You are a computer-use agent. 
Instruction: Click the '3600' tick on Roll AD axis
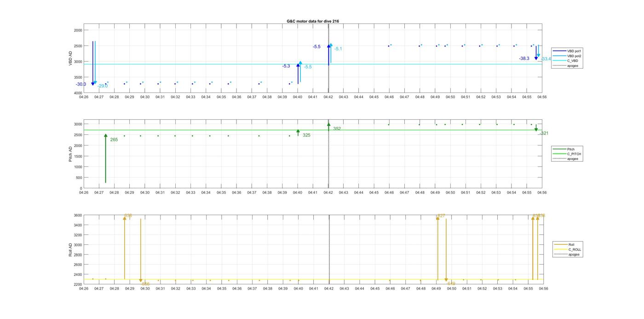coord(78,215)
